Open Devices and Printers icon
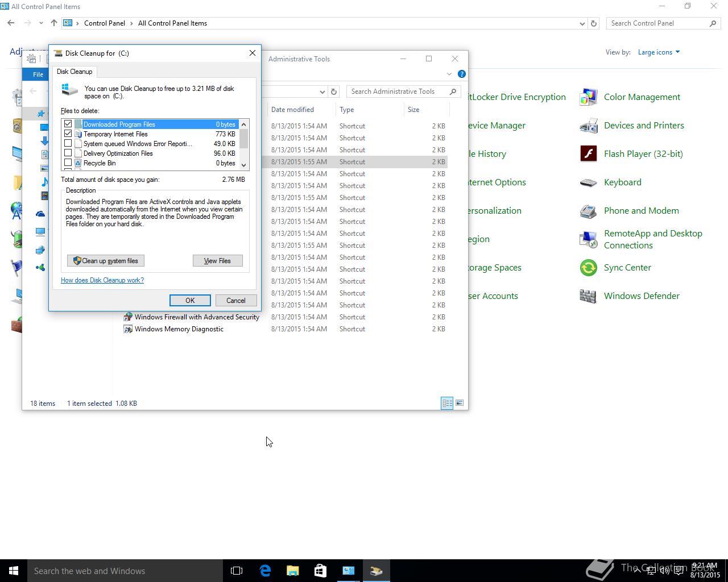 (x=588, y=126)
